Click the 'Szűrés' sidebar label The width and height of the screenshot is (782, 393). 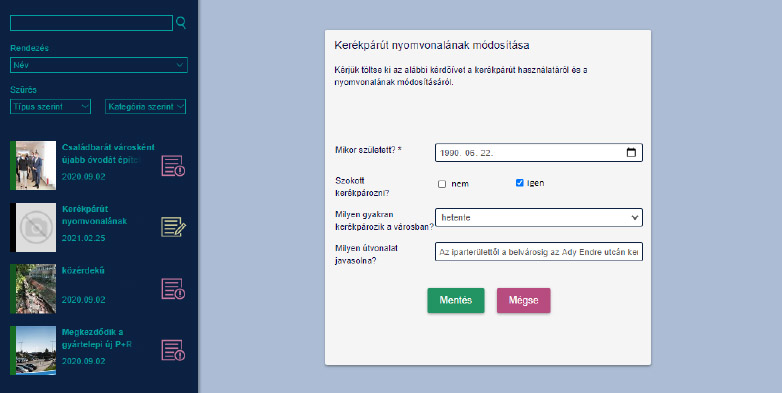pyautogui.click(x=23, y=90)
